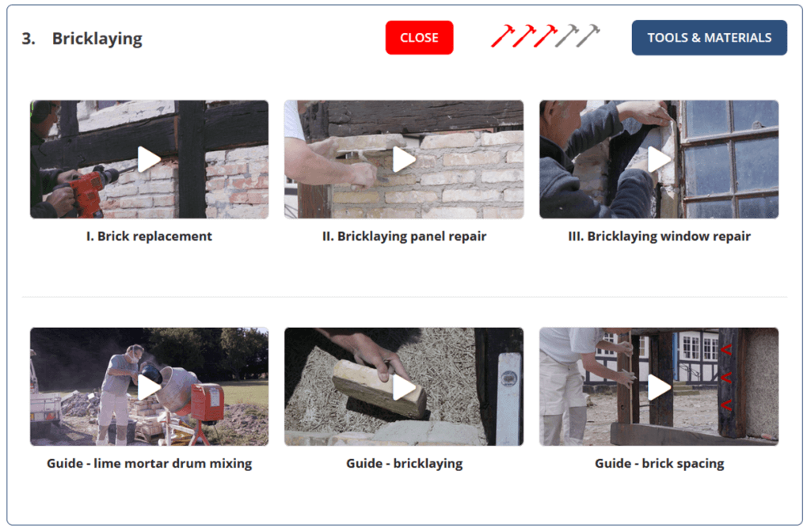Close the Bricklaying panel with CLOSE button
Screen dimensions: 811x532
click(420, 38)
